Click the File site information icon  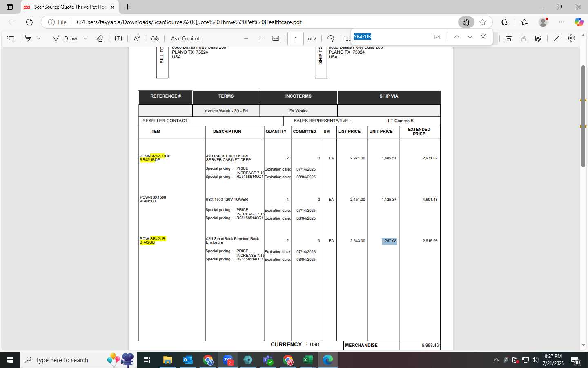click(x=57, y=22)
